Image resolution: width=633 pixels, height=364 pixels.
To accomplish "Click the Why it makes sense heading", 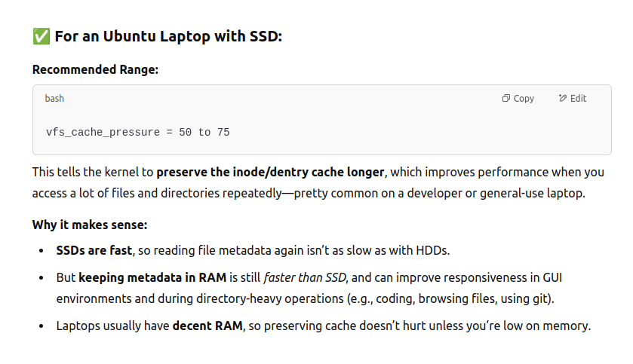I will (x=90, y=225).
